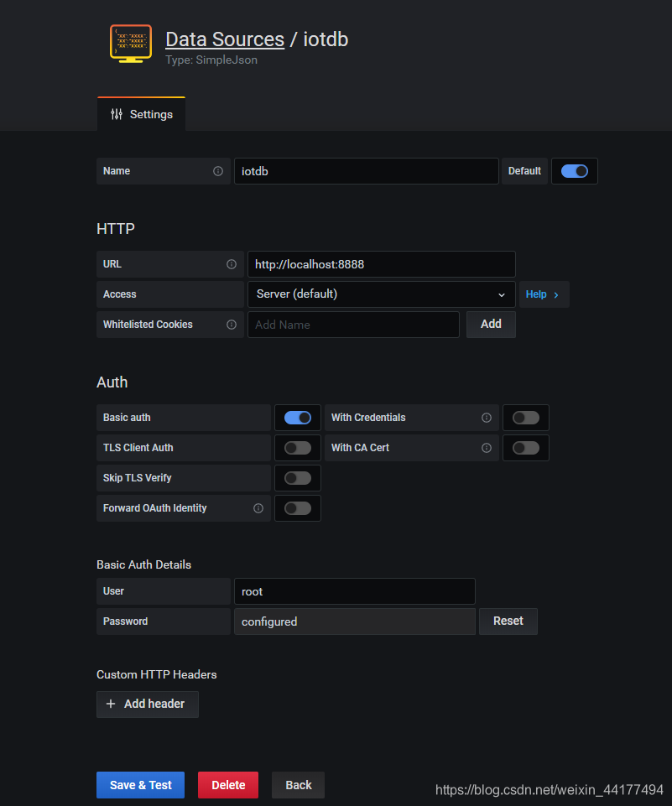Toggle the Default data source switch

click(x=575, y=171)
